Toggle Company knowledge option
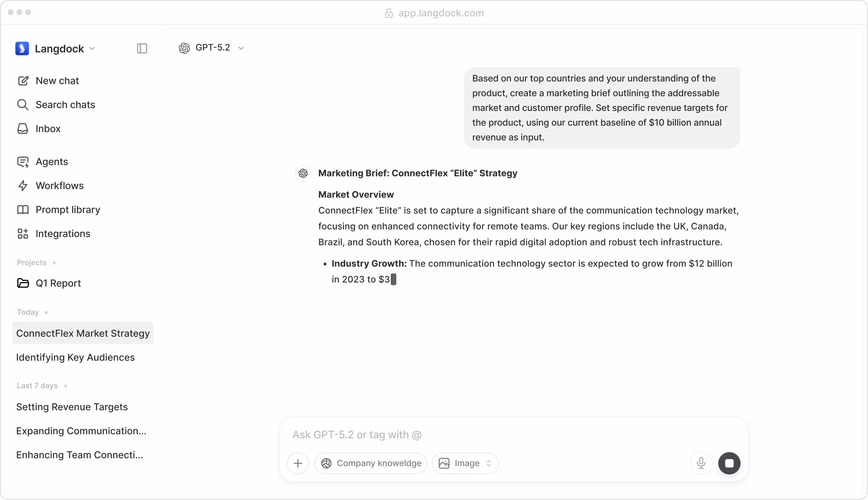The height and width of the screenshot is (500, 868). tap(371, 463)
